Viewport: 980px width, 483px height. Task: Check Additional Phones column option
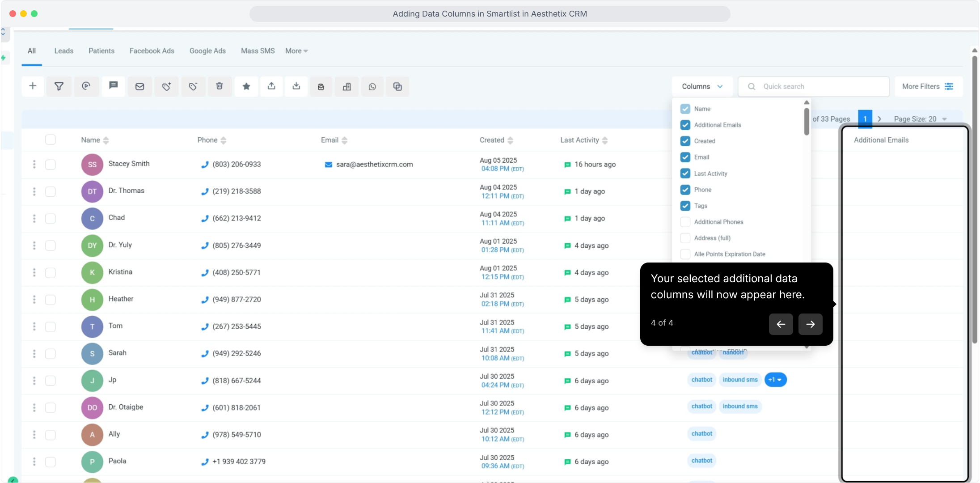coord(685,222)
